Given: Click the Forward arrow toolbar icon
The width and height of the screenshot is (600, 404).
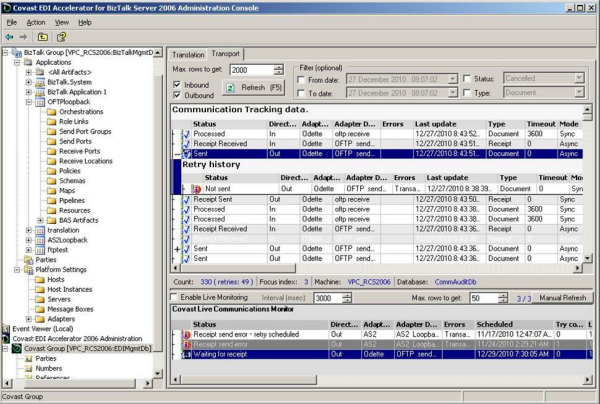Looking at the screenshot, I should tap(23, 37).
